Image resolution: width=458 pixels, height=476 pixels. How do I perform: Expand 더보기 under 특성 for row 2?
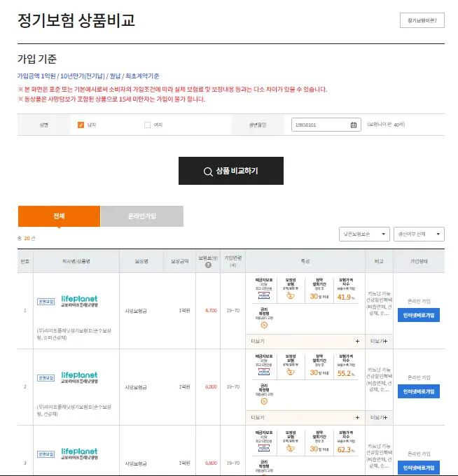click(305, 417)
